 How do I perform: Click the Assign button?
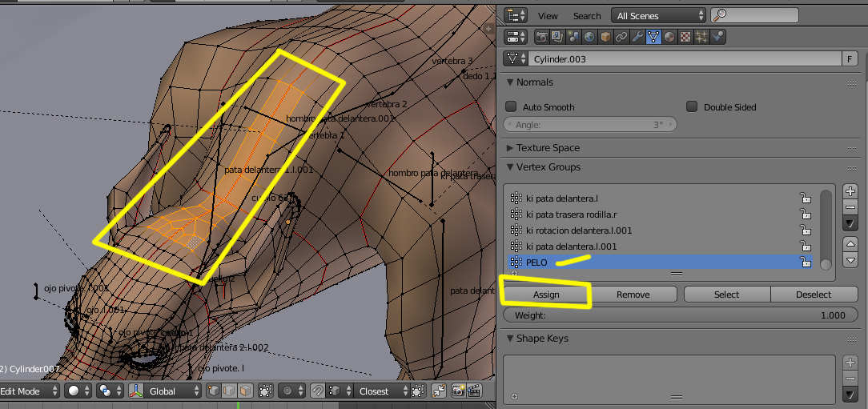546,295
